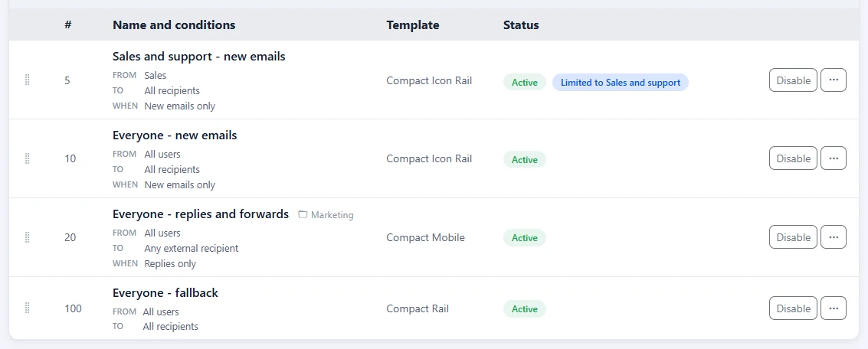
Task: Click drag handle of Everyone - new emails
Action: pos(28,158)
